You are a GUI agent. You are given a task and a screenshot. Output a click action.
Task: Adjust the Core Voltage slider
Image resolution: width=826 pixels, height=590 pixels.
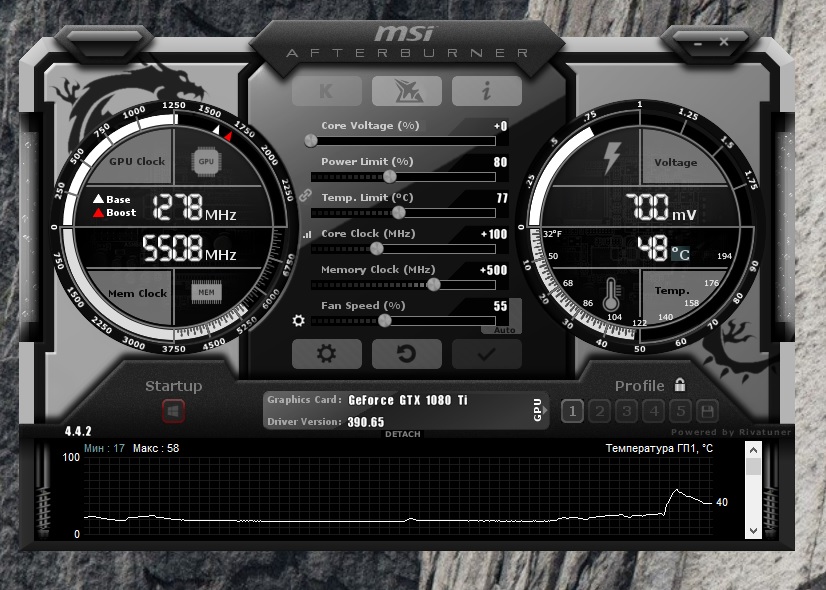[x=311, y=141]
